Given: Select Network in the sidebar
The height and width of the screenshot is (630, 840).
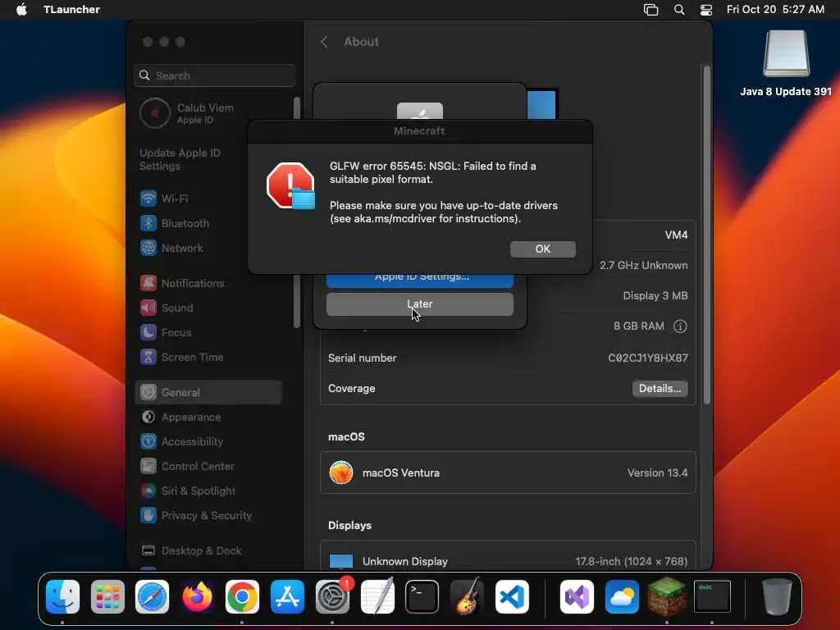Looking at the screenshot, I should [x=209, y=248].
